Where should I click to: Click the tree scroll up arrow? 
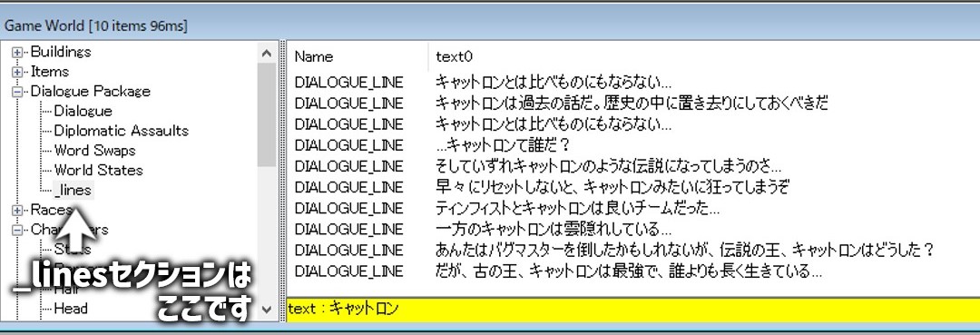tap(267, 54)
